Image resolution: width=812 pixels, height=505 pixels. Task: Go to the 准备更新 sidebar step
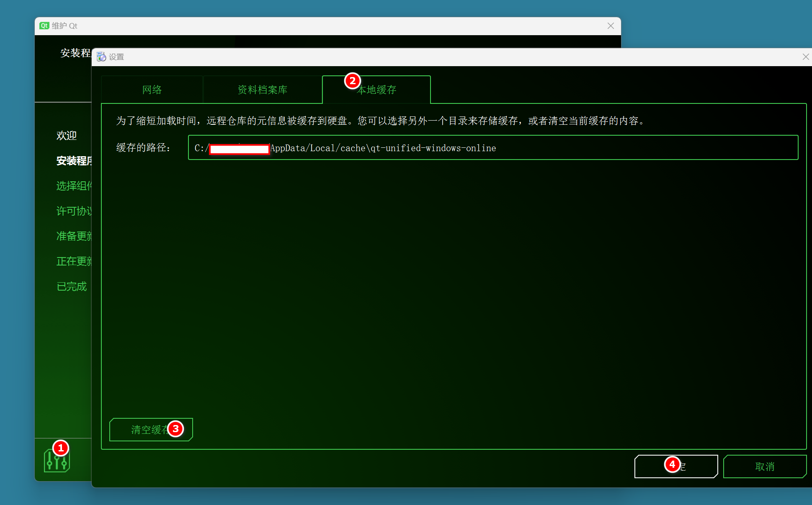tap(74, 236)
